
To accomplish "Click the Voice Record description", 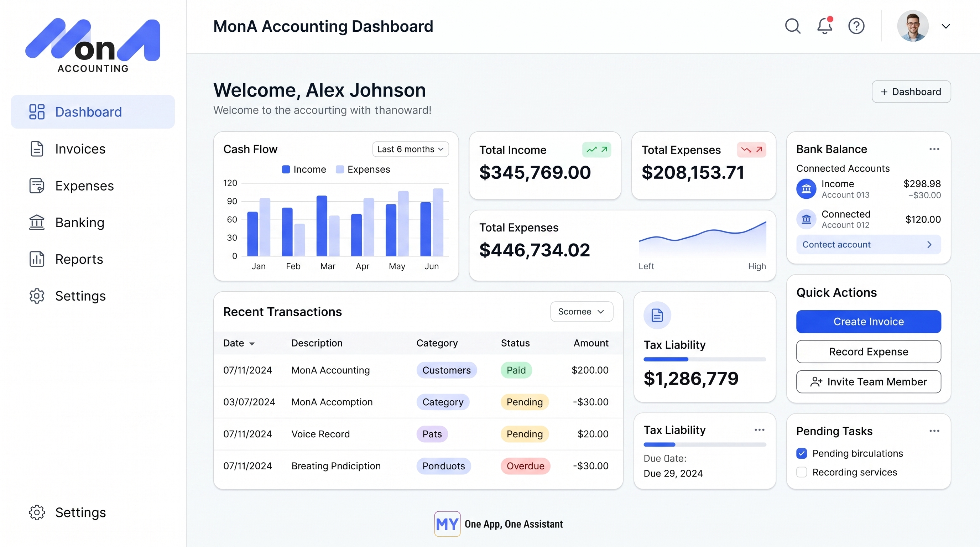I will (x=320, y=434).
